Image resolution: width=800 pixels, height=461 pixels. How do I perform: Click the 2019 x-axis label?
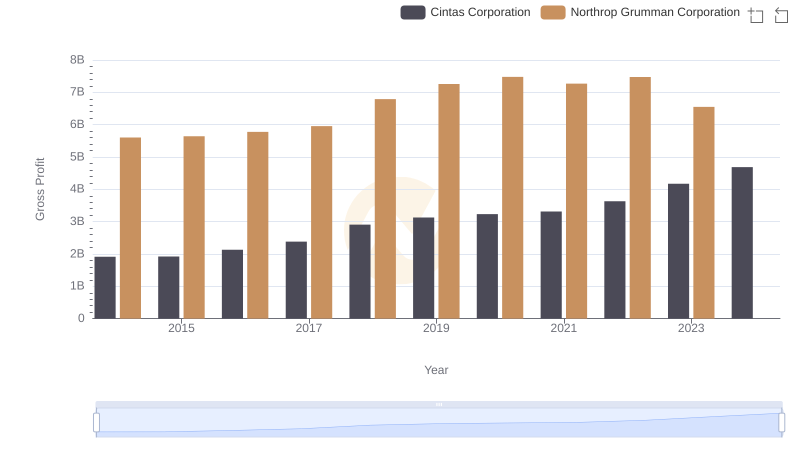(436, 328)
